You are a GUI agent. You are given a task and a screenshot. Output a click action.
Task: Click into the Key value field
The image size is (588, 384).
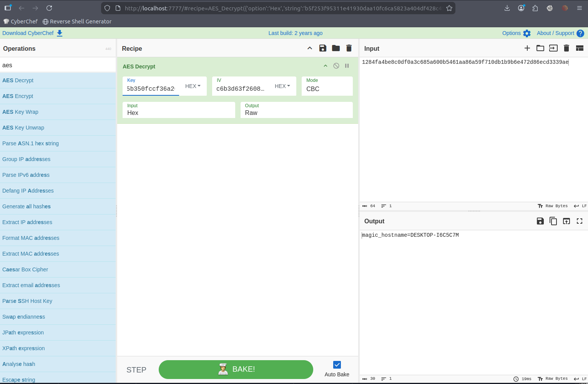tap(151, 89)
